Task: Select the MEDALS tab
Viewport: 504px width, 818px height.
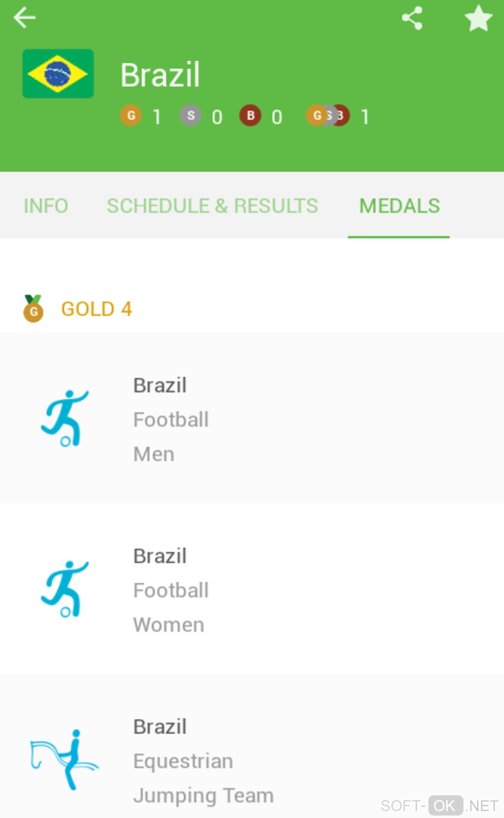Action: (399, 206)
